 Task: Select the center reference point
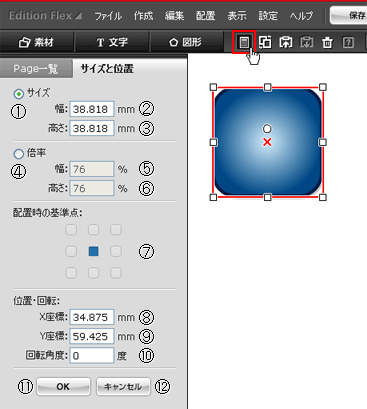93,251
